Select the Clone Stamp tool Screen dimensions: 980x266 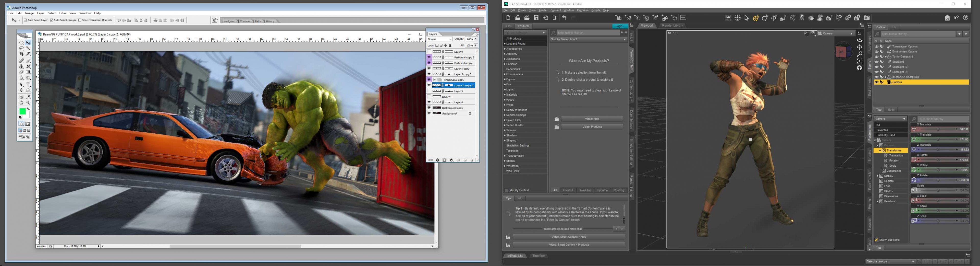pos(21,66)
